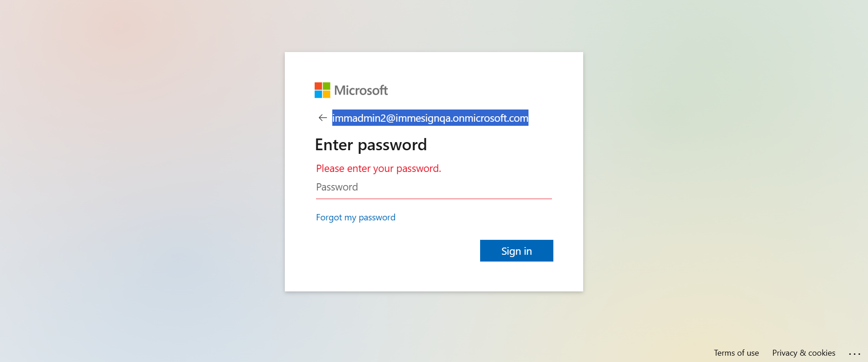Open the ellipsis more options menu

pyautogui.click(x=854, y=353)
